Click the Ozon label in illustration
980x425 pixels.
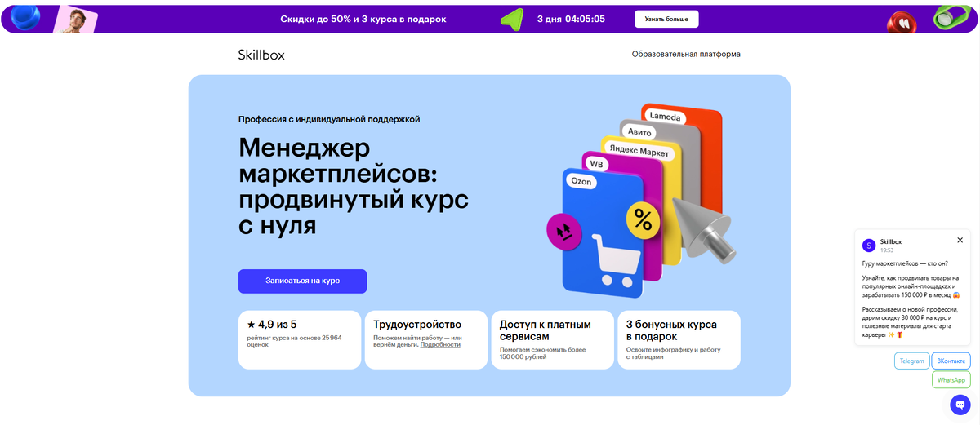click(x=581, y=182)
